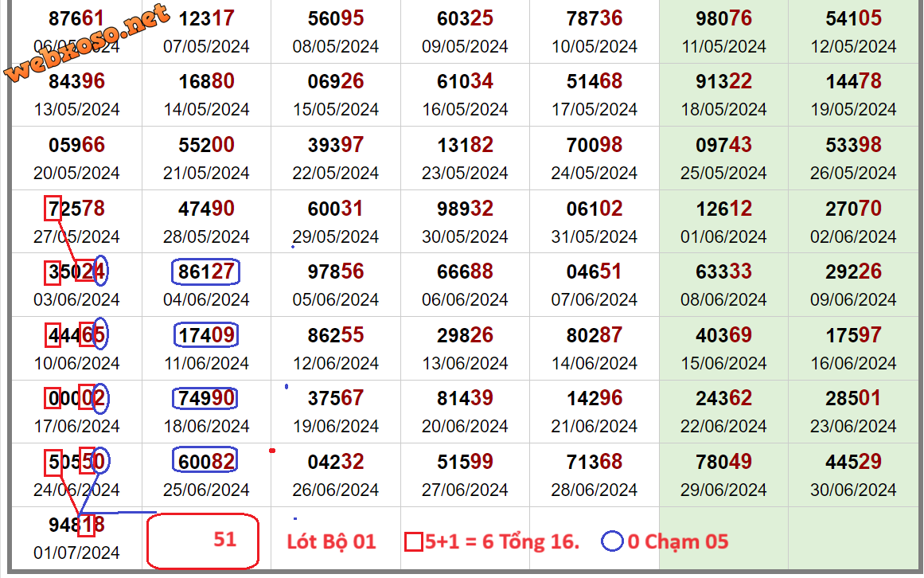
Task: Select the number 80287
Action: click(x=595, y=335)
